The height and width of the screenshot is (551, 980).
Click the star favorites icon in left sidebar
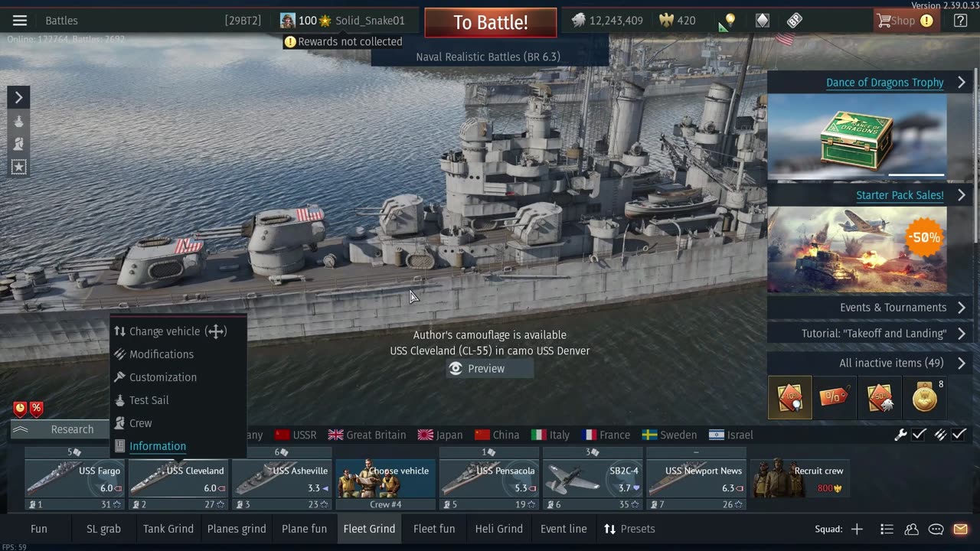click(x=19, y=167)
